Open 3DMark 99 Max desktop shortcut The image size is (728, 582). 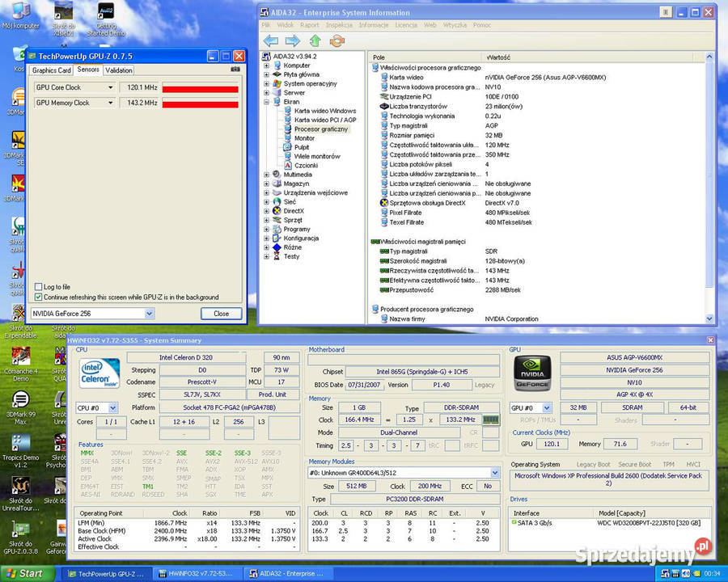[x=20, y=407]
